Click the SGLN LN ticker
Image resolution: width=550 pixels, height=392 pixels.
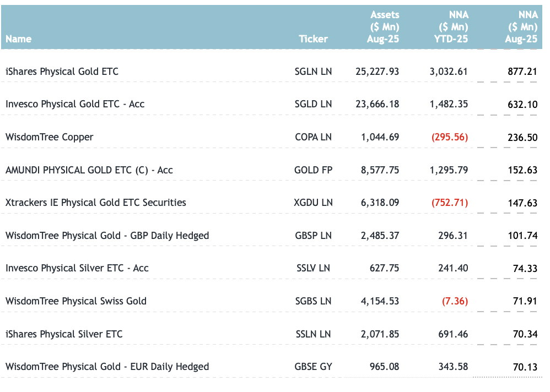[314, 72]
